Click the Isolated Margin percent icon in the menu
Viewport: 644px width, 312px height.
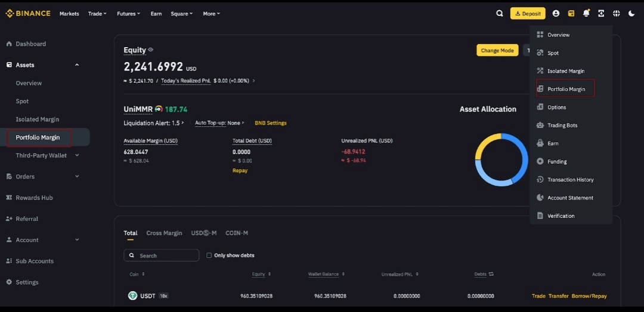click(x=540, y=71)
